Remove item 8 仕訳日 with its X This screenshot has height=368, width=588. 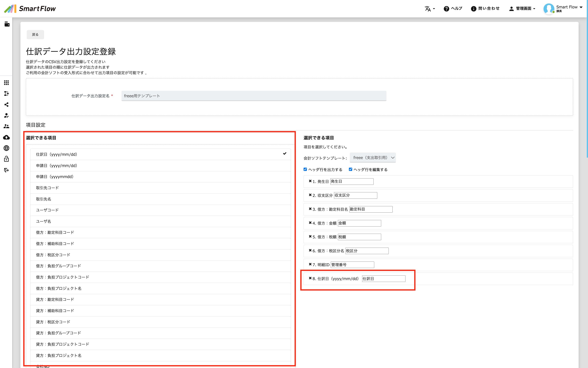click(310, 278)
